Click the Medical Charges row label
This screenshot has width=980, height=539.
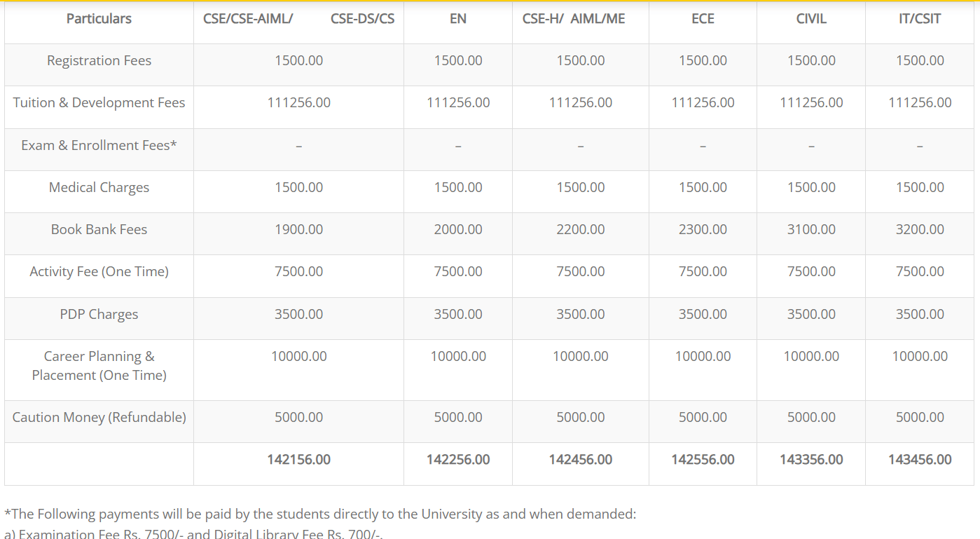click(x=99, y=187)
